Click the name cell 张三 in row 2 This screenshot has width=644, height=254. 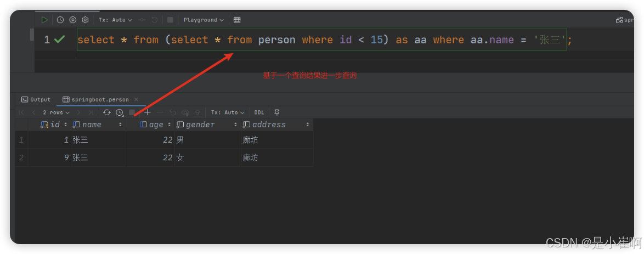click(99, 157)
